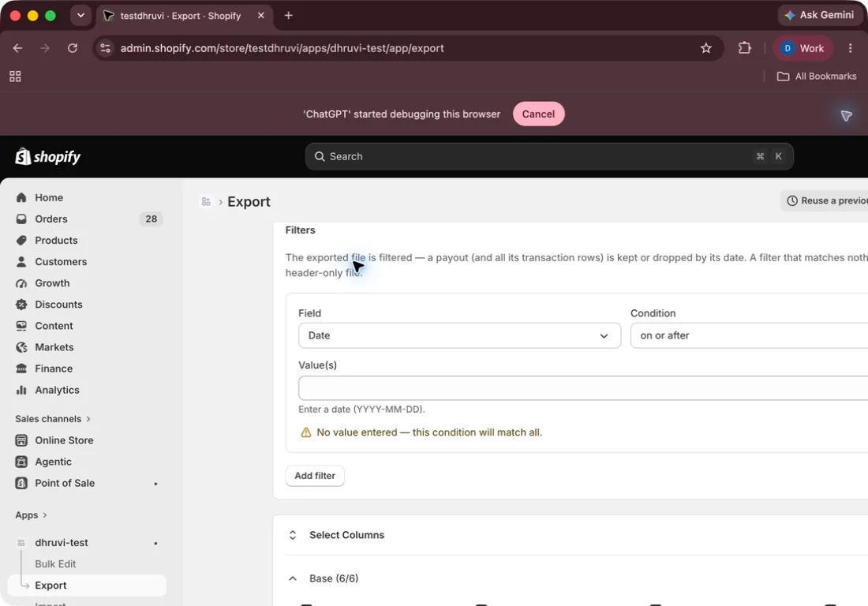Click the Content icon in sidebar

pyautogui.click(x=21, y=326)
